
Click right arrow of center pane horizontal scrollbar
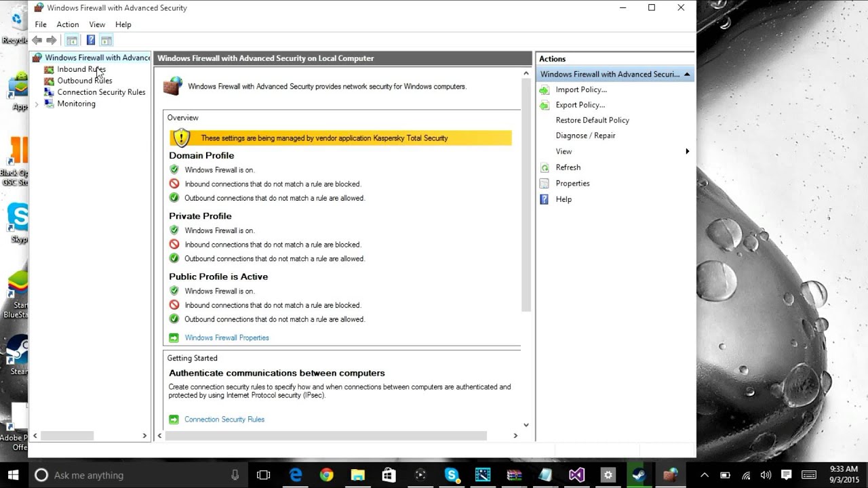[x=515, y=436]
